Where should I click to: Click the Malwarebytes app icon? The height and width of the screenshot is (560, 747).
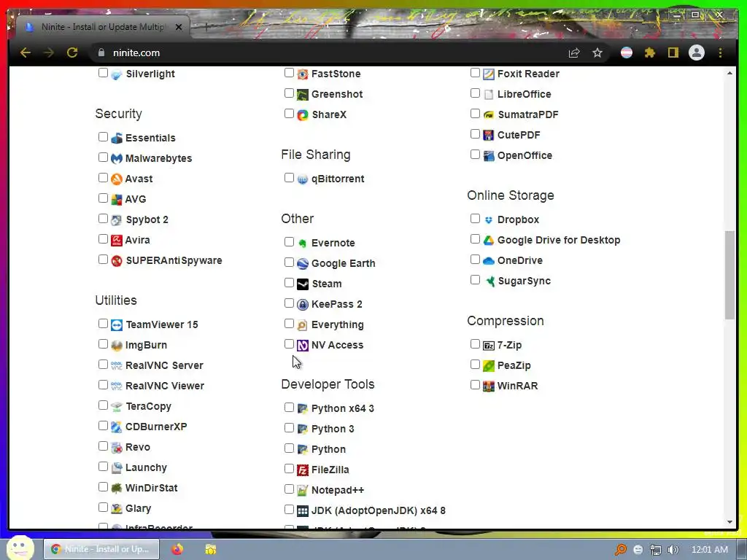(117, 158)
